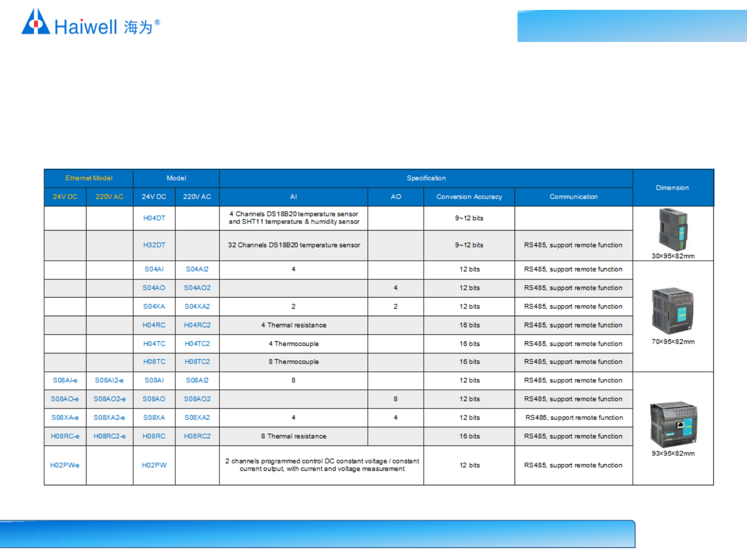This screenshot has height=560, width=747.
Task: Click the S08XA2 model name
Action: point(197,418)
